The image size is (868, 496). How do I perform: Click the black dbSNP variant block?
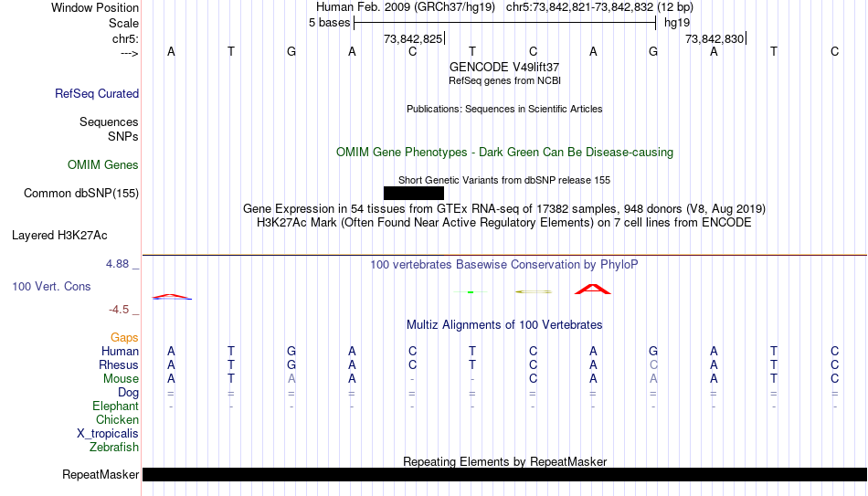click(414, 194)
